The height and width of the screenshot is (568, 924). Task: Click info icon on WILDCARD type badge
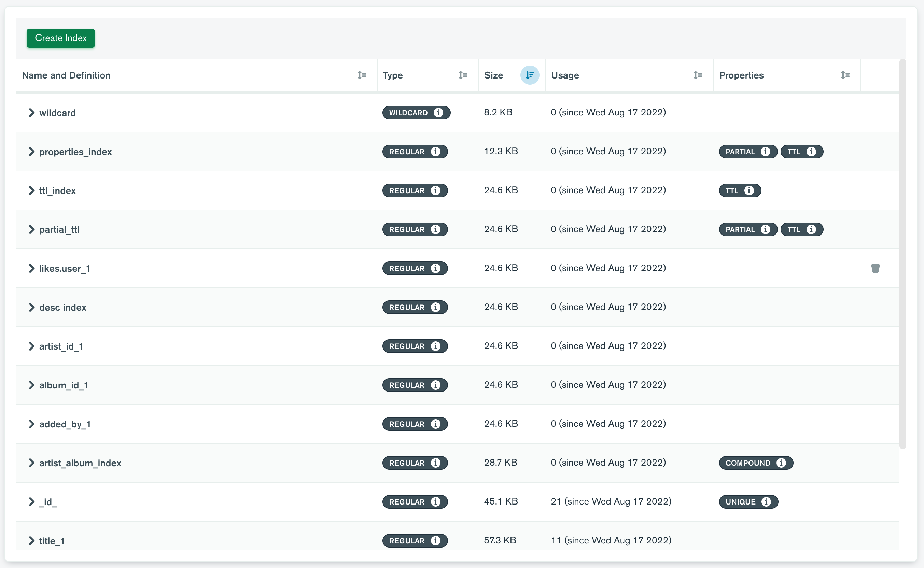[x=438, y=113]
